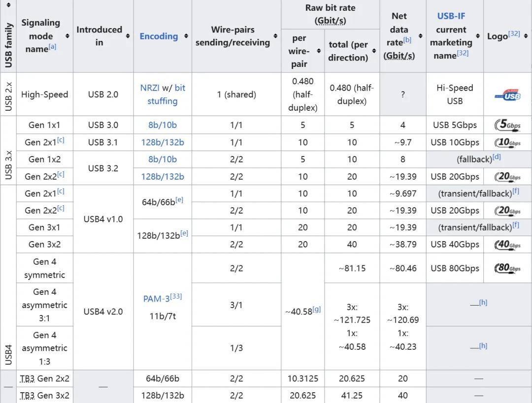The height and width of the screenshot is (403, 532).
Task: Follow footnote [d] beside fallback
Action: (497, 156)
